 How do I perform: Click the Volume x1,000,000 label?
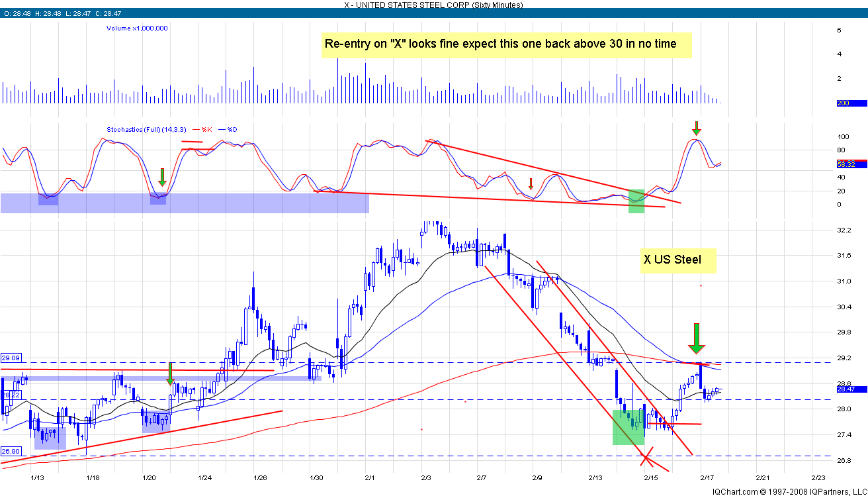coord(137,28)
